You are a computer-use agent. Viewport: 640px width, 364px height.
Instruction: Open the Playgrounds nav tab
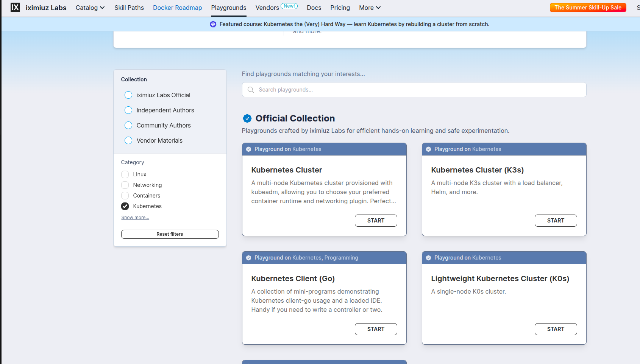pyautogui.click(x=229, y=8)
